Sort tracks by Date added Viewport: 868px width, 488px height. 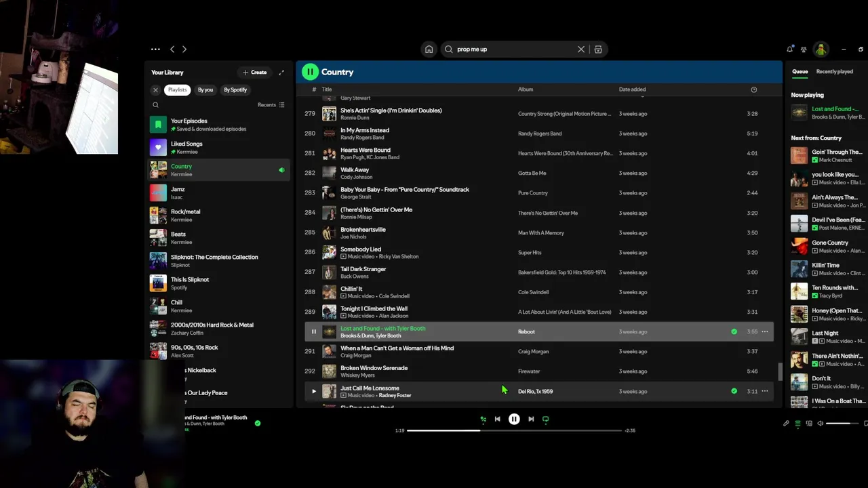click(632, 89)
